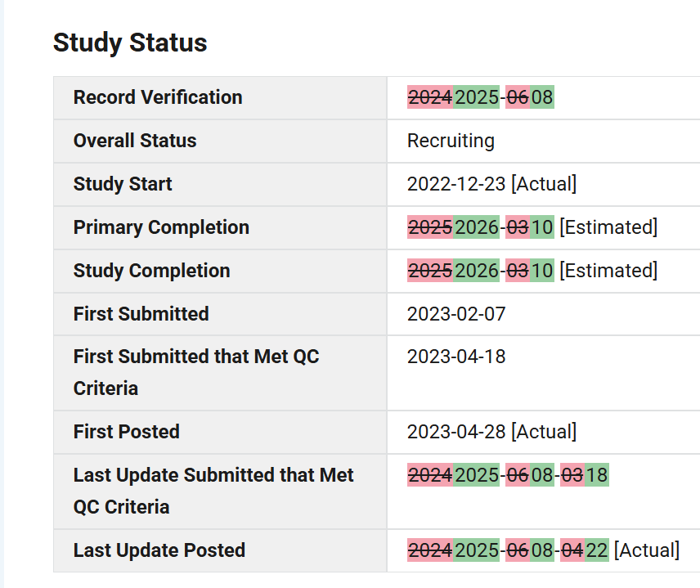This screenshot has width=700, height=588.
Task: Click the Overall Status label
Action: coord(135,141)
